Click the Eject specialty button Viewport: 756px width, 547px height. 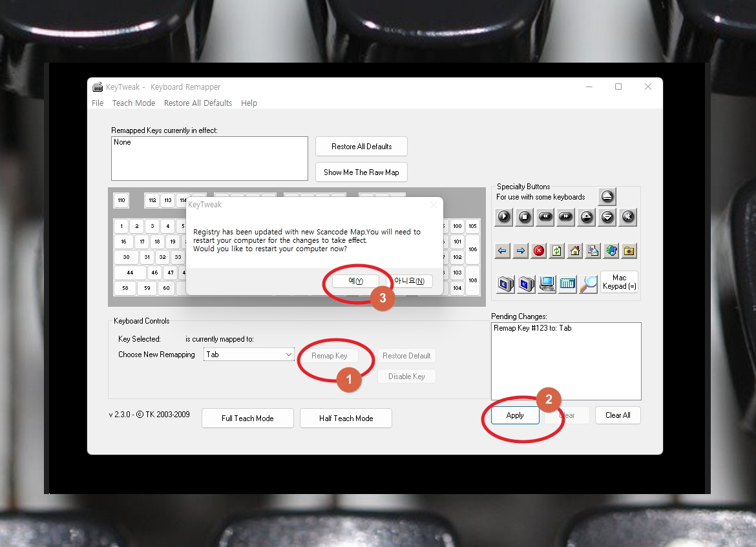coord(607,196)
